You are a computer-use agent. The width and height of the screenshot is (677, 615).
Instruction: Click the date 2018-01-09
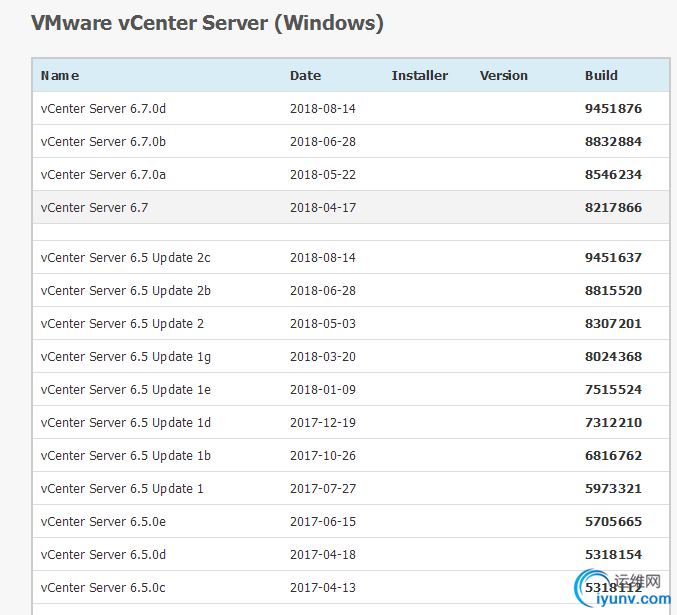click(323, 390)
